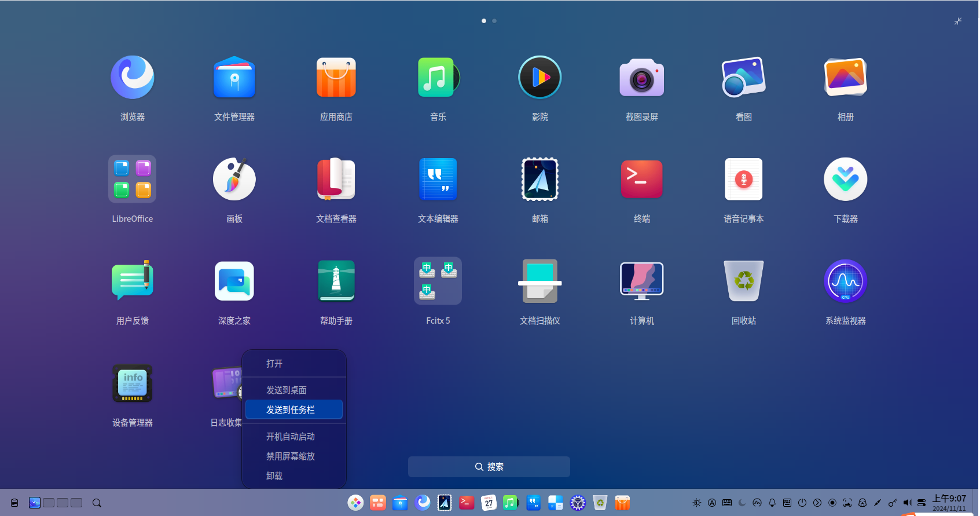Open the 看图 image viewer app

[744, 78]
